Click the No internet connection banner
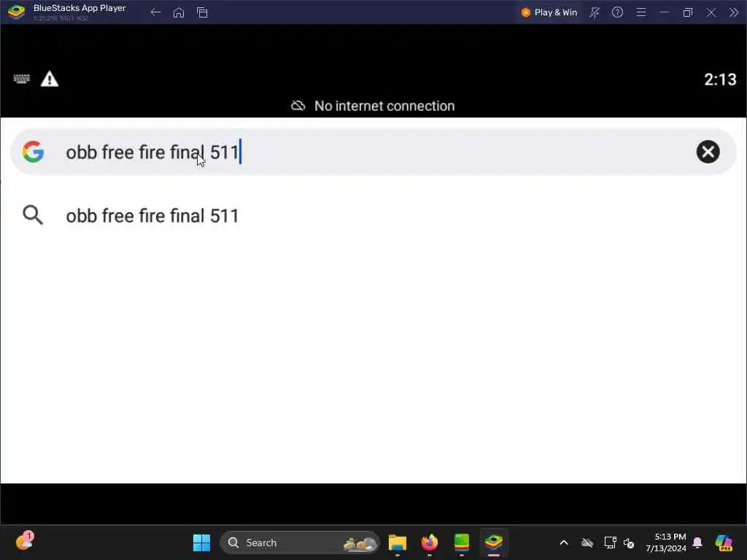The image size is (747, 560). pyautogui.click(x=373, y=106)
